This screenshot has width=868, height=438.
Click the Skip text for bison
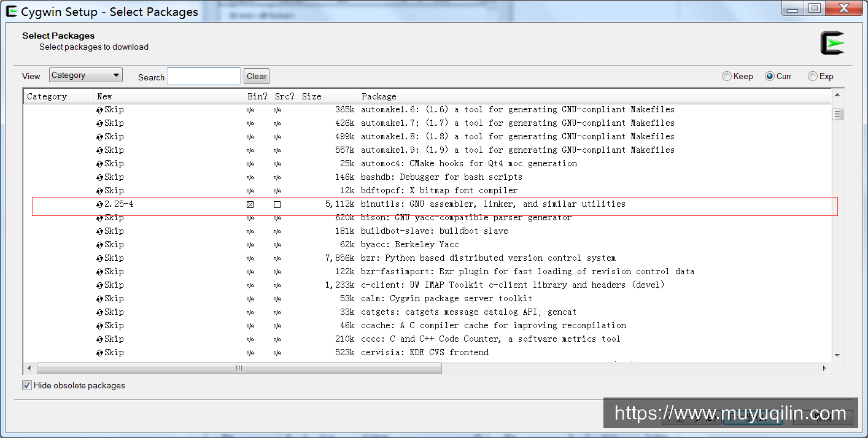tap(114, 218)
